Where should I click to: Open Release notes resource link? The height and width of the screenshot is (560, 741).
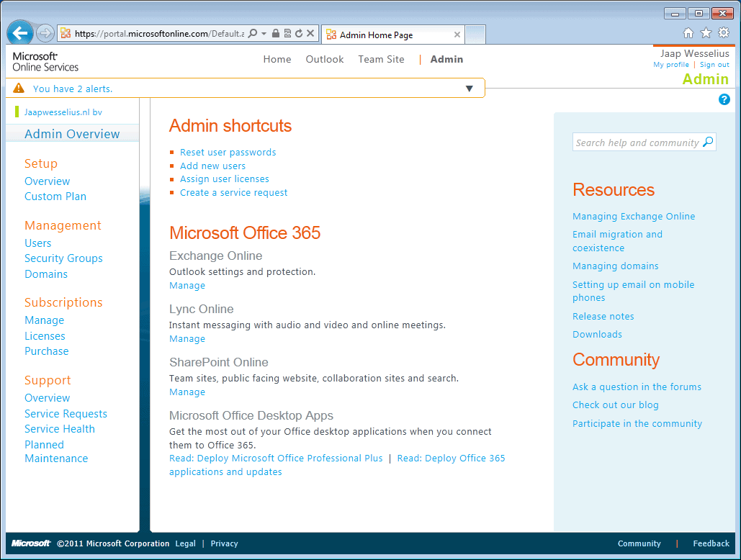pos(603,317)
